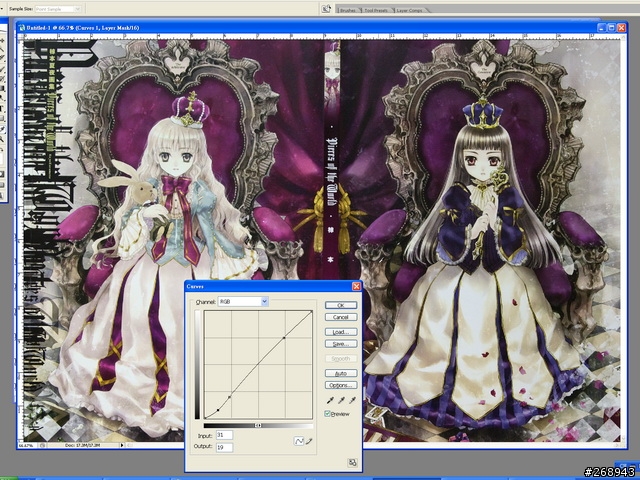The width and height of the screenshot is (640, 480).
Task: Select the black point eyedropper in Curves
Action: pyautogui.click(x=330, y=400)
